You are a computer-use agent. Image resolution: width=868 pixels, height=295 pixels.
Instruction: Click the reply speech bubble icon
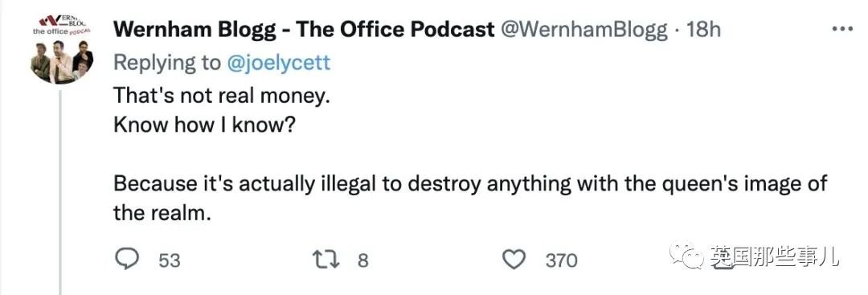pos(127,259)
